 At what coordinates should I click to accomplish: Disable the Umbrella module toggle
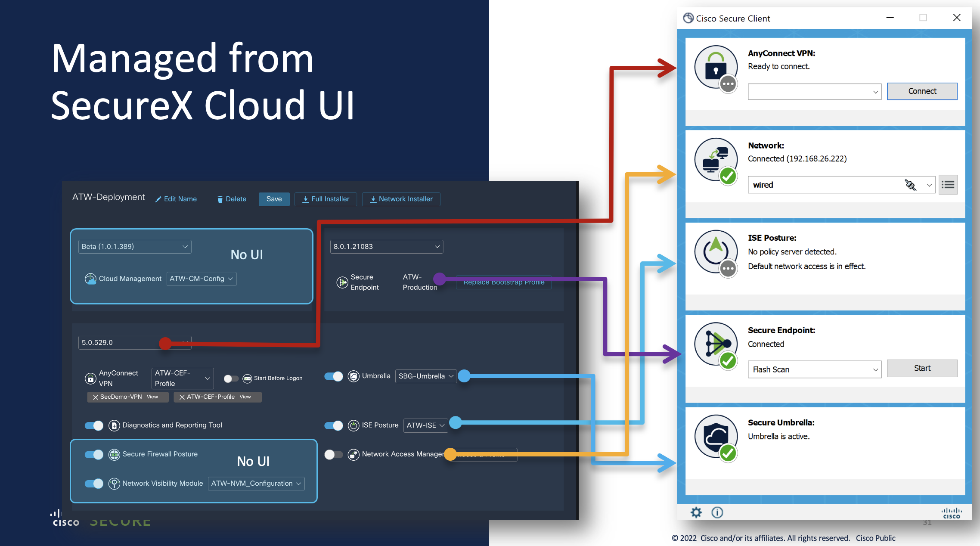pyautogui.click(x=334, y=376)
